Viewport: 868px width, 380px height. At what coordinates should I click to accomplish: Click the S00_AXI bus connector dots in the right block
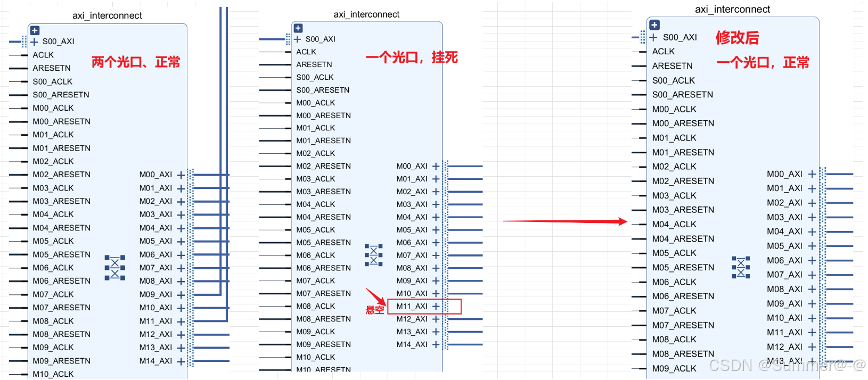pyautogui.click(x=643, y=37)
